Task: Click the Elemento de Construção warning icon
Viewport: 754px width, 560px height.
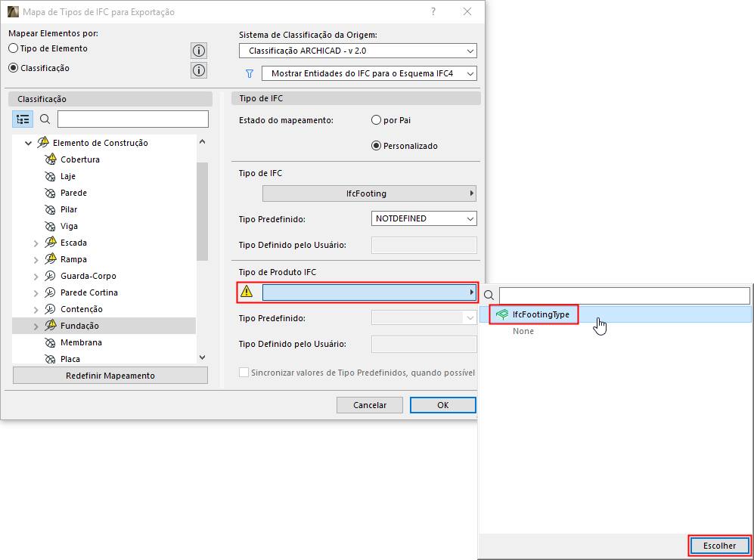Action: tap(43, 142)
